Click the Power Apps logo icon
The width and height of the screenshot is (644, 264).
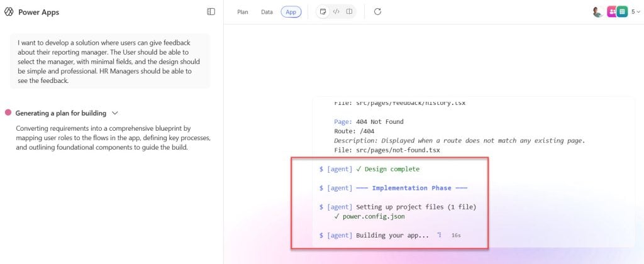click(9, 12)
